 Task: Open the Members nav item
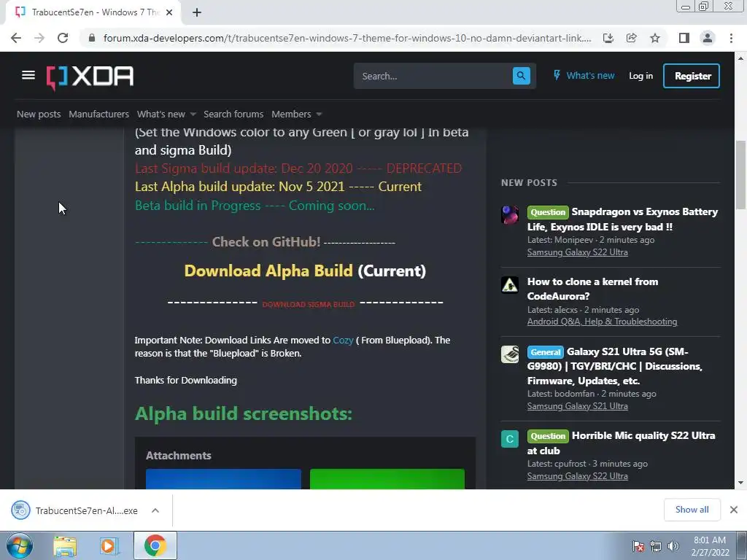pos(291,114)
